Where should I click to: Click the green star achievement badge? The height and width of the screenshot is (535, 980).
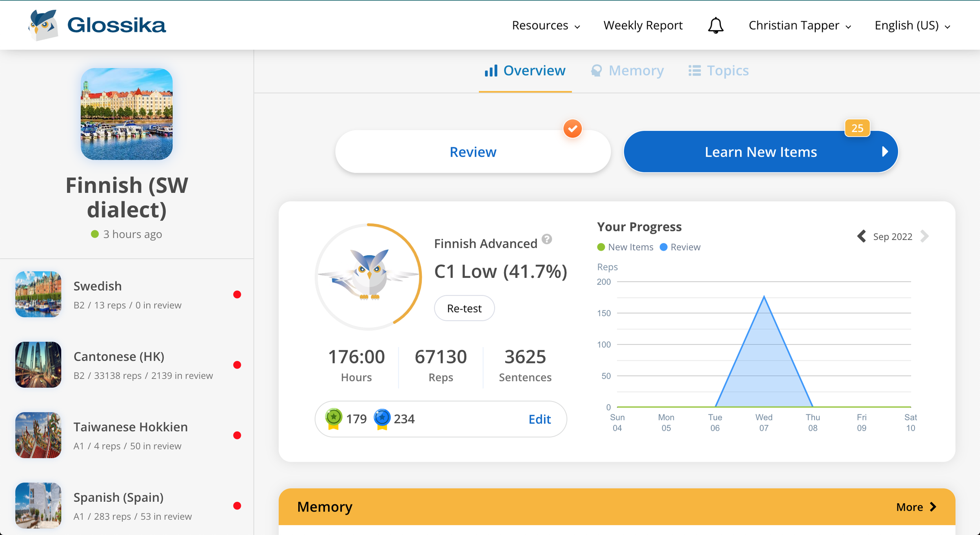(x=333, y=418)
